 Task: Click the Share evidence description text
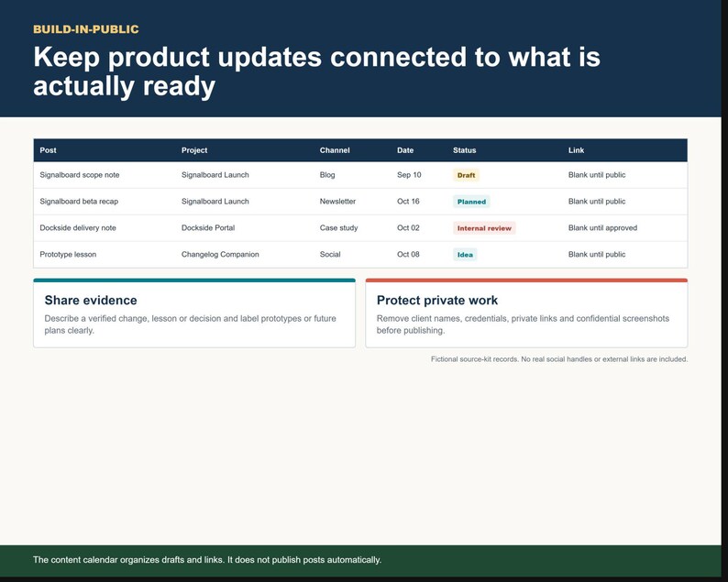point(191,324)
